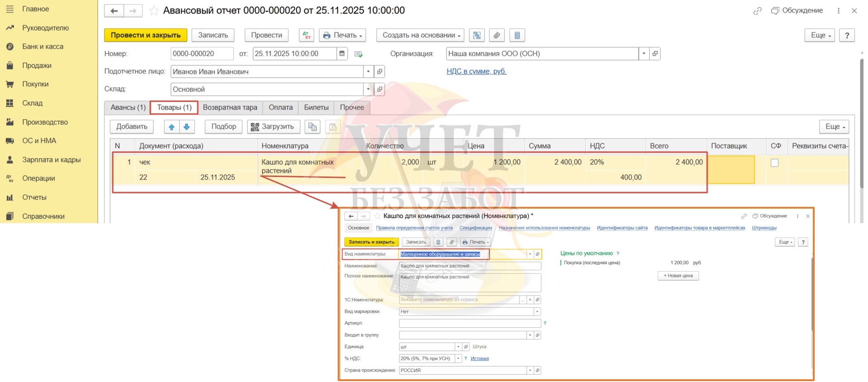The image size is (868, 382).
Task: Open the История link next to % НДС
Action: [480, 358]
